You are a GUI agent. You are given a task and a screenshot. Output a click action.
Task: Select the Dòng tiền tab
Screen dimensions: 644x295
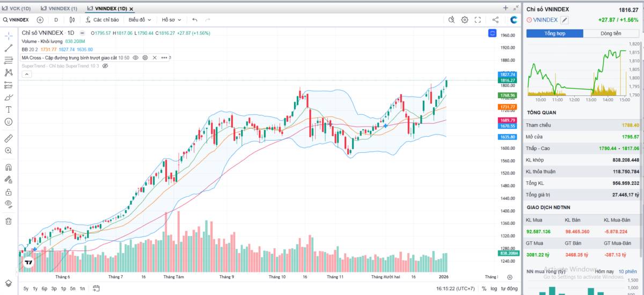[611, 33]
